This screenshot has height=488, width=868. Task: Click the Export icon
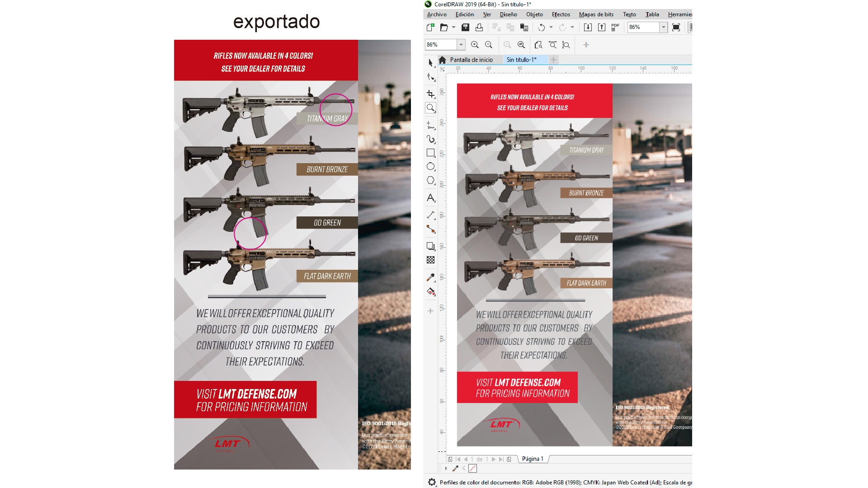[x=602, y=28]
